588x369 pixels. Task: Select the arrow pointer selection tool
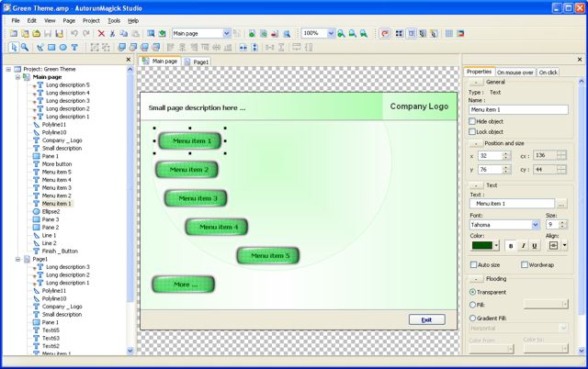14,47
